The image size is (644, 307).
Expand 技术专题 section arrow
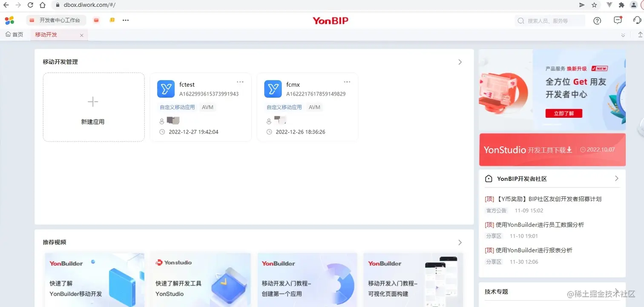tap(616, 291)
